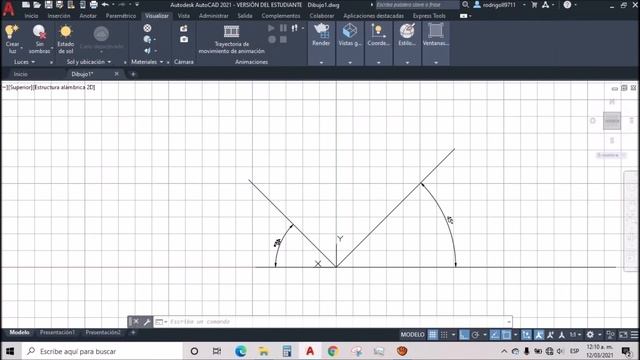Switch to the Inicio file tab
The width and height of the screenshot is (640, 360).
[x=20, y=74]
